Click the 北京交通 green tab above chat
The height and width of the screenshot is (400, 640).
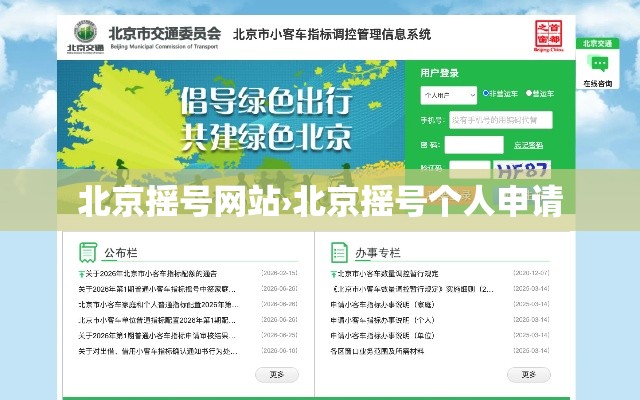597,44
